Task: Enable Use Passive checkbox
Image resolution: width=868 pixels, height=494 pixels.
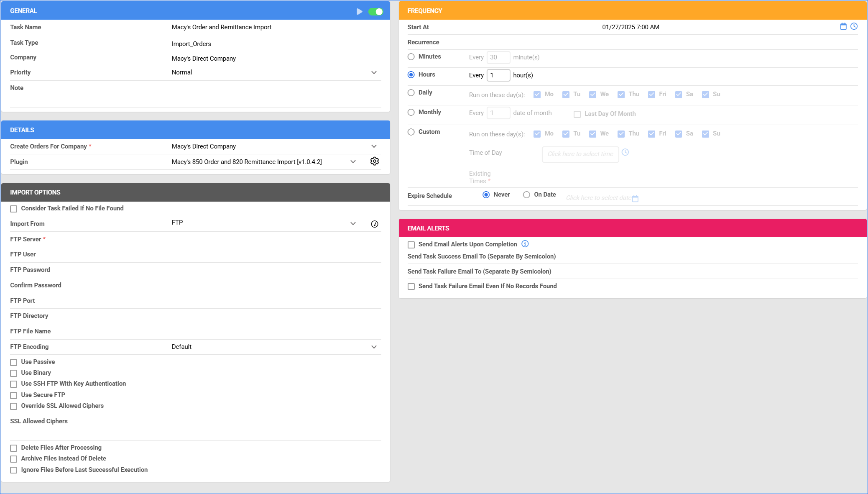Action: point(14,362)
